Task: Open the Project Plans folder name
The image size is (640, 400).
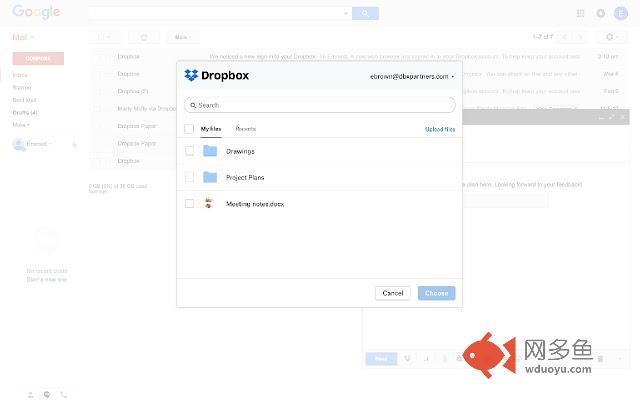Action: (x=245, y=178)
